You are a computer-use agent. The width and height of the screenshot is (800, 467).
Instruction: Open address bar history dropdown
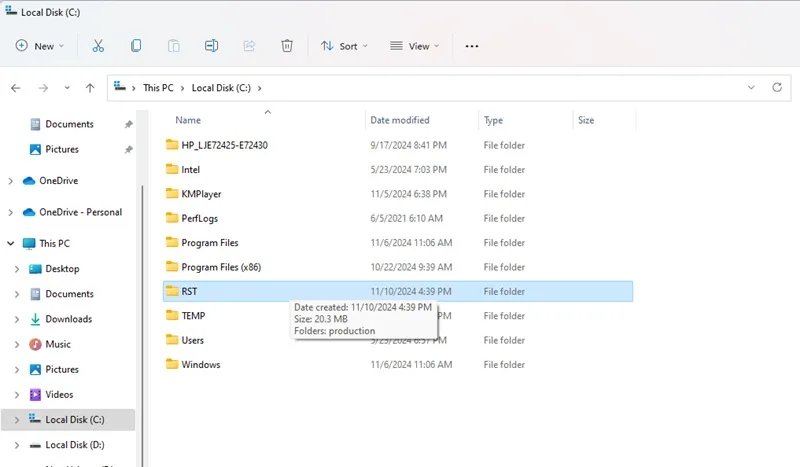[751, 87]
